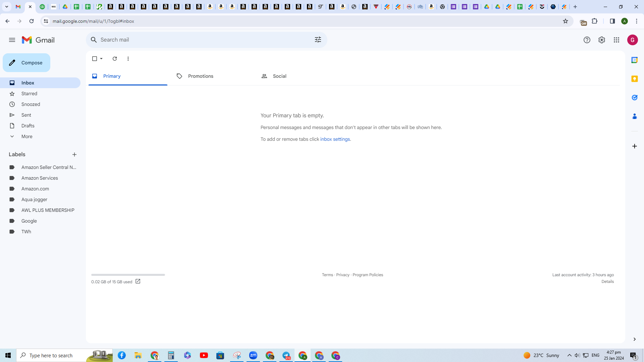Open a new browser tab
Screen dimensions: 644x362
[575, 7]
